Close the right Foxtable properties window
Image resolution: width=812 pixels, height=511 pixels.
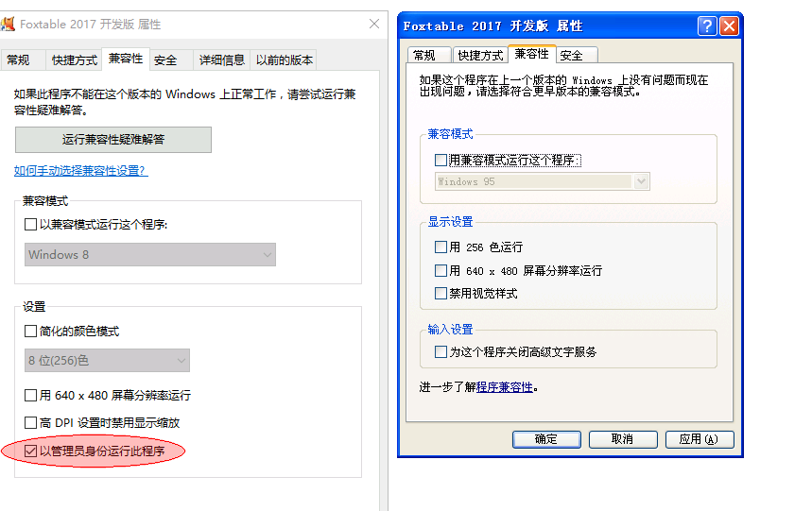729,26
